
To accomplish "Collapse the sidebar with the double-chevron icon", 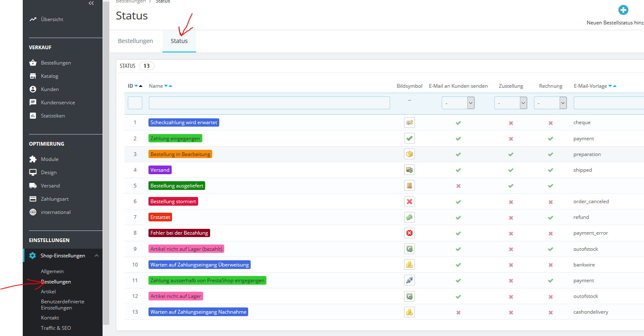I will click(x=91, y=3).
